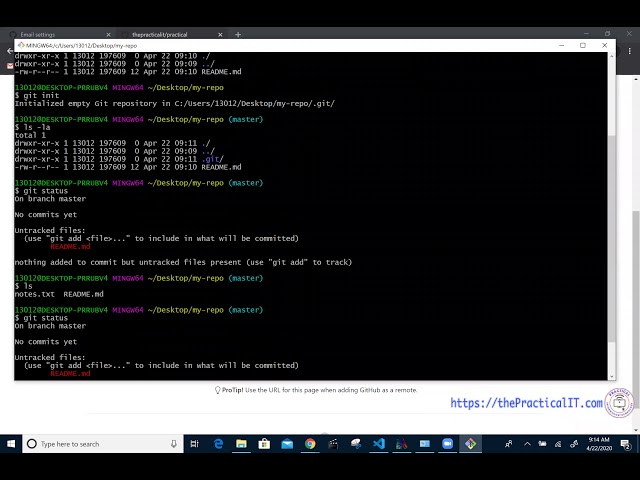Maximize the MINGW64 terminal window
640x480 pixels.
583,45
